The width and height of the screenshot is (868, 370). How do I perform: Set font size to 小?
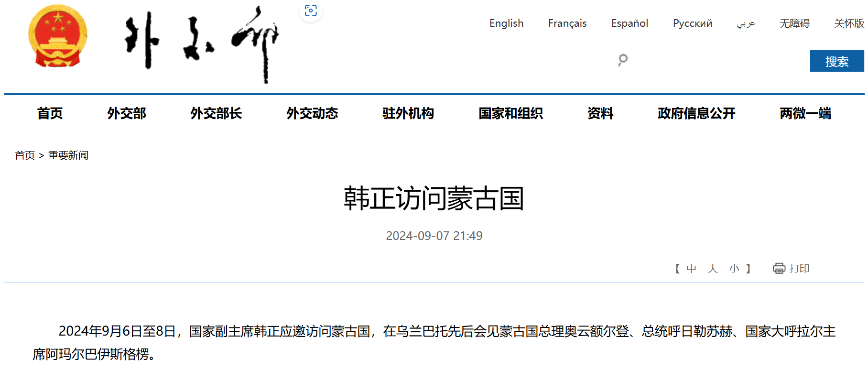[x=734, y=269]
